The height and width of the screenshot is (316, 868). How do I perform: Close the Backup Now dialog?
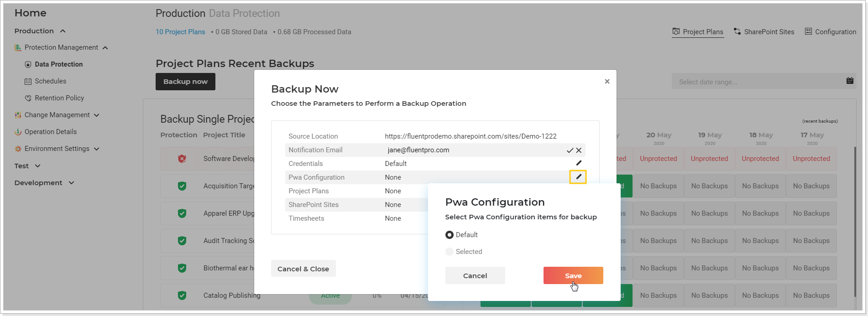point(607,81)
